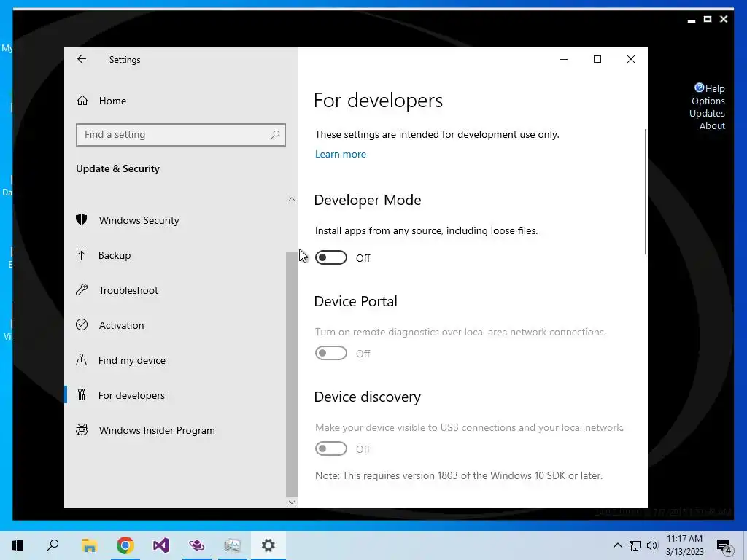
Task: Select Backup in sidebar
Action: coord(115,255)
